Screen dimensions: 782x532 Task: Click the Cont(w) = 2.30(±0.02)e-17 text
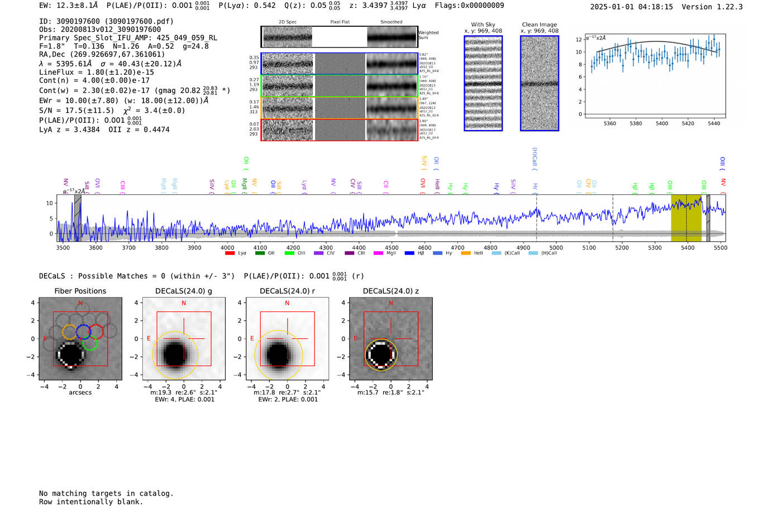point(94,90)
